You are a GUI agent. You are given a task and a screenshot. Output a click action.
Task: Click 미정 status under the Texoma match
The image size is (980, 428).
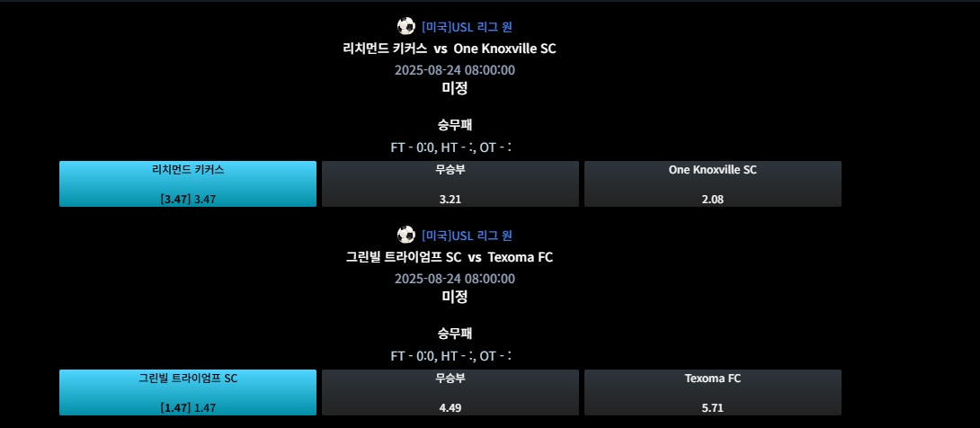(454, 297)
